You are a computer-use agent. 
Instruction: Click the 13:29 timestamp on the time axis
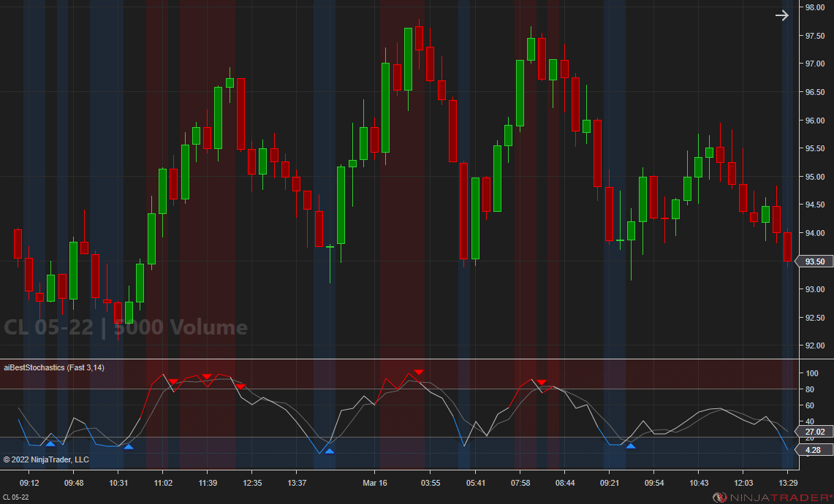(787, 483)
